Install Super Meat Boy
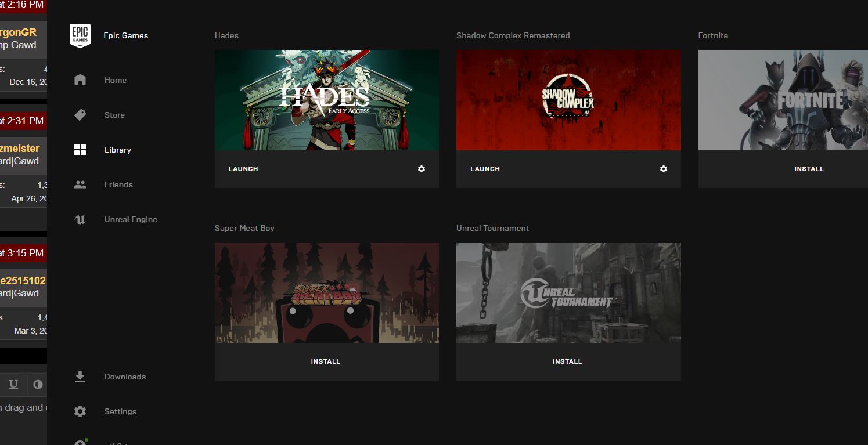This screenshot has height=445, width=868. coord(325,361)
